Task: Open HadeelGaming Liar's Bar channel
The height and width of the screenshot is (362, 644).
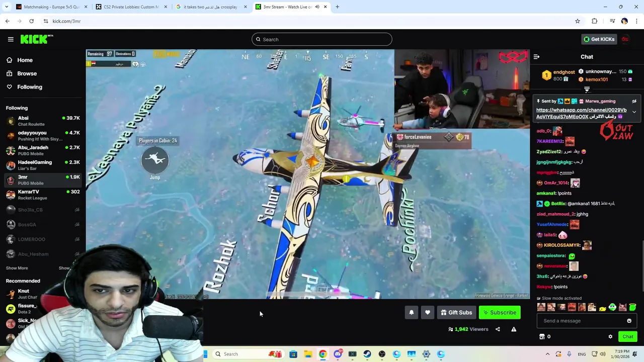Action: point(43,165)
